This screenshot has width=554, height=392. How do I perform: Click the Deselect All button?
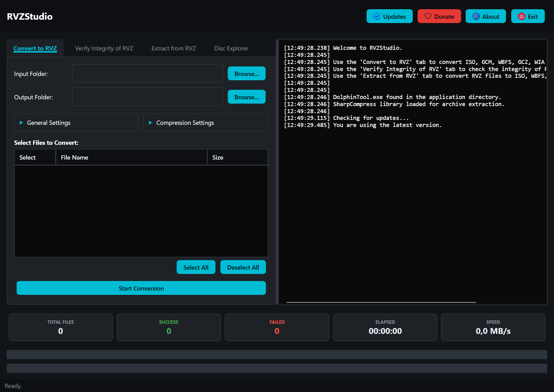tap(243, 267)
